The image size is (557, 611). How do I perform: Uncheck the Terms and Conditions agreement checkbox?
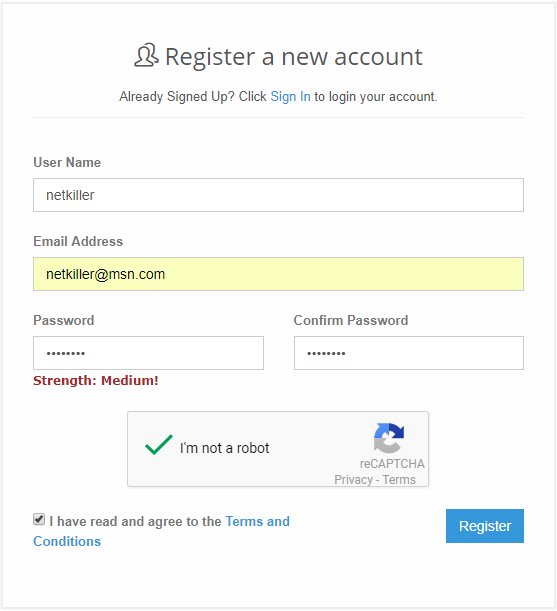[39, 519]
